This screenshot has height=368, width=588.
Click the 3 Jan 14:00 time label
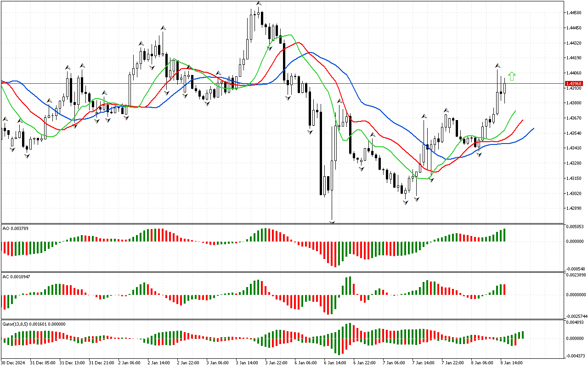click(248, 362)
